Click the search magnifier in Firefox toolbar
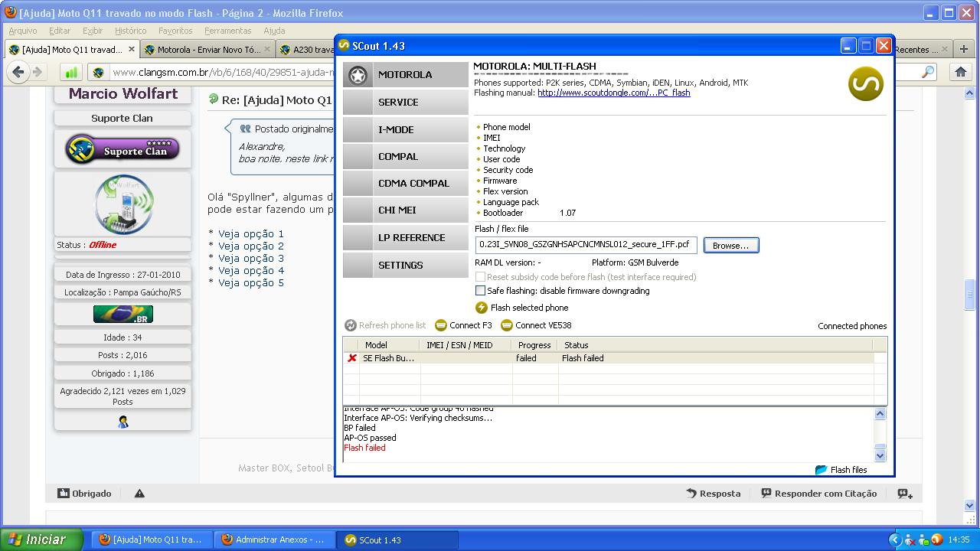This screenshot has width=980, height=551. (928, 72)
